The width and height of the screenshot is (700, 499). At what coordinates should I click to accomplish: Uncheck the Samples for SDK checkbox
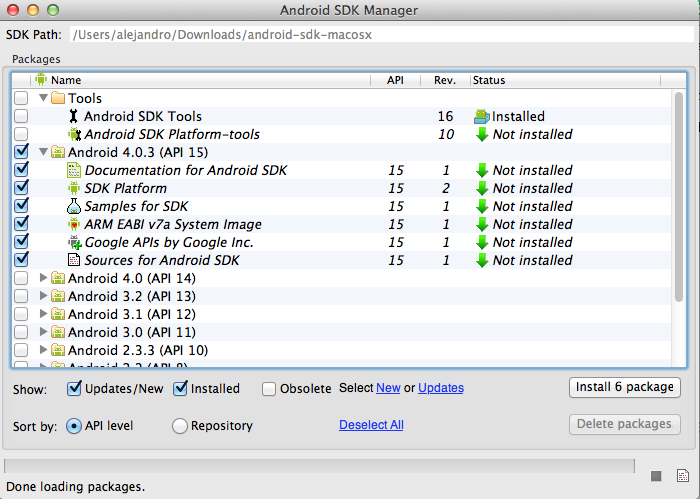[21, 206]
